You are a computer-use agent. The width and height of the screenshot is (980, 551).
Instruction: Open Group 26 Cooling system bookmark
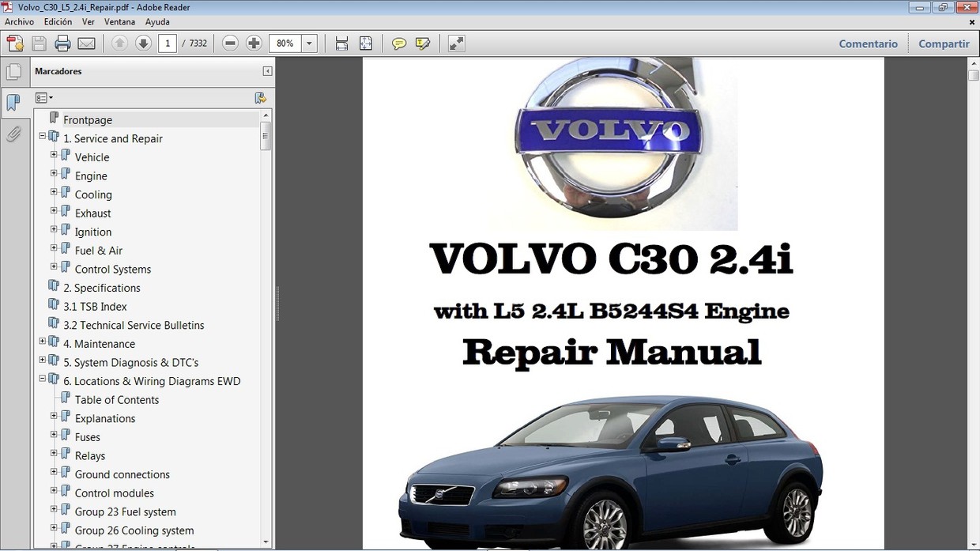134,530
